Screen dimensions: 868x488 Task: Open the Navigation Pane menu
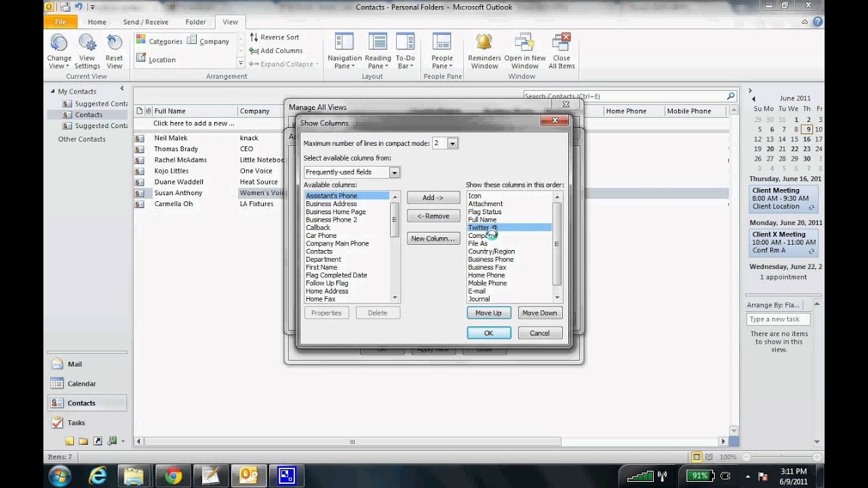pos(344,52)
